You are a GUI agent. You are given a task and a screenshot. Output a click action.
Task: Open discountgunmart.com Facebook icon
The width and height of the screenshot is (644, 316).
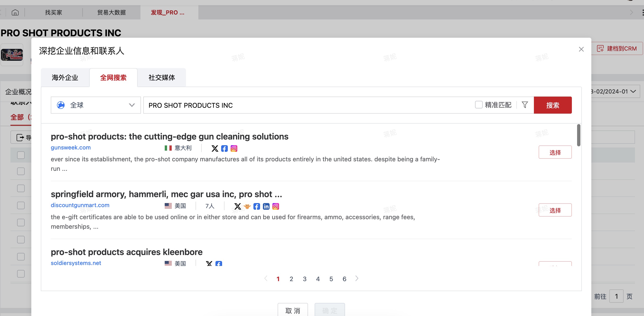click(x=257, y=206)
